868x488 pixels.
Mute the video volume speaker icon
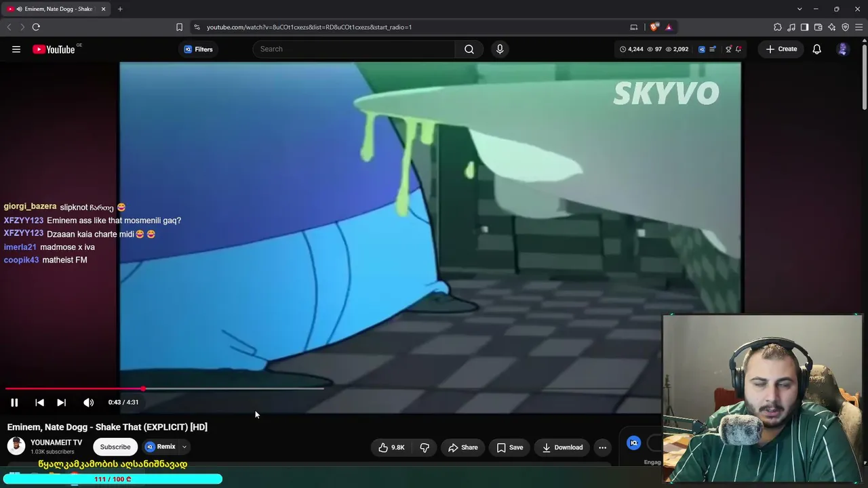(89, 403)
